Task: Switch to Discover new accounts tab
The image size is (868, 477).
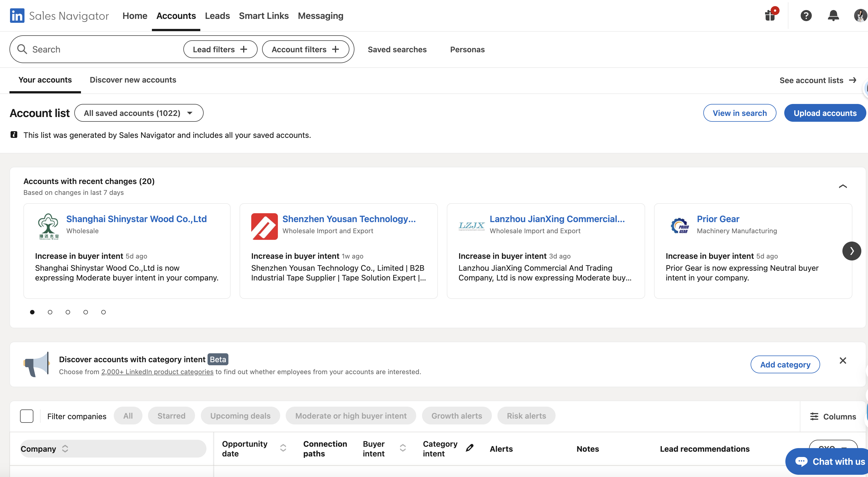Action: coord(133,80)
